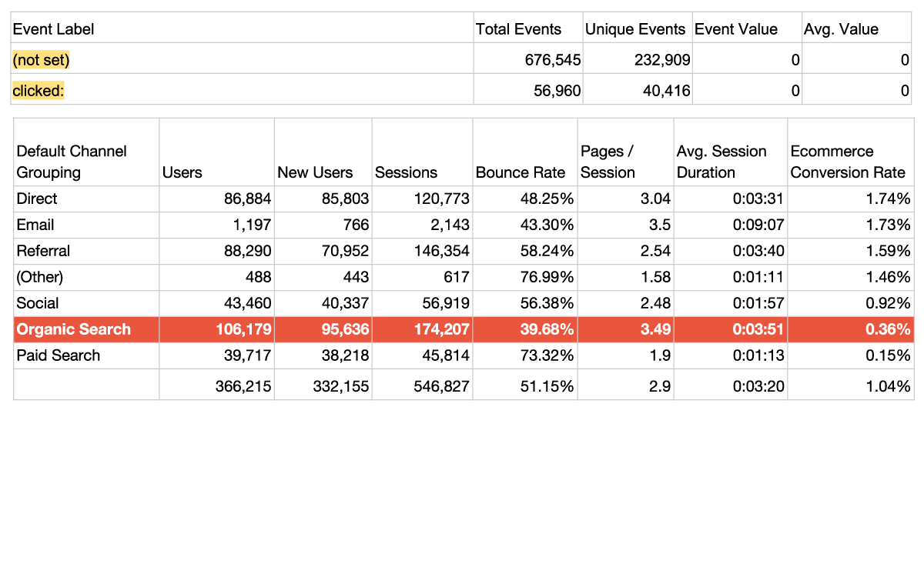Select the highlighted clicked: label cell
The image size is (924, 584).
coord(38,91)
